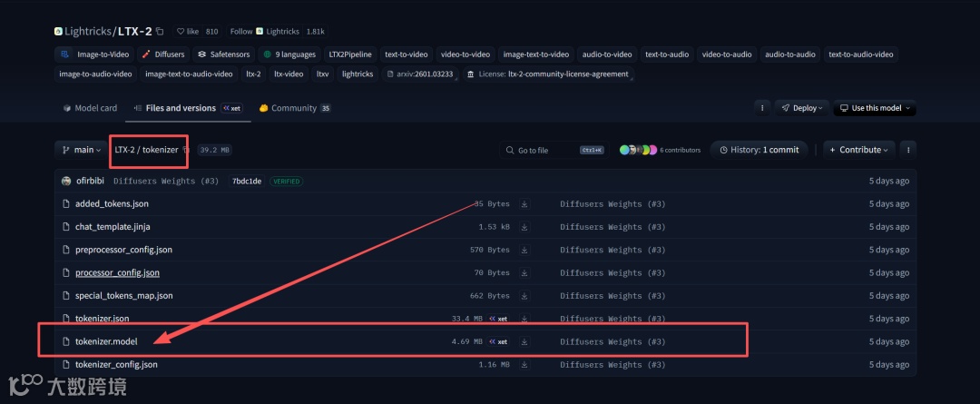
Task: Switch to the Model card tab
Action: click(x=90, y=108)
